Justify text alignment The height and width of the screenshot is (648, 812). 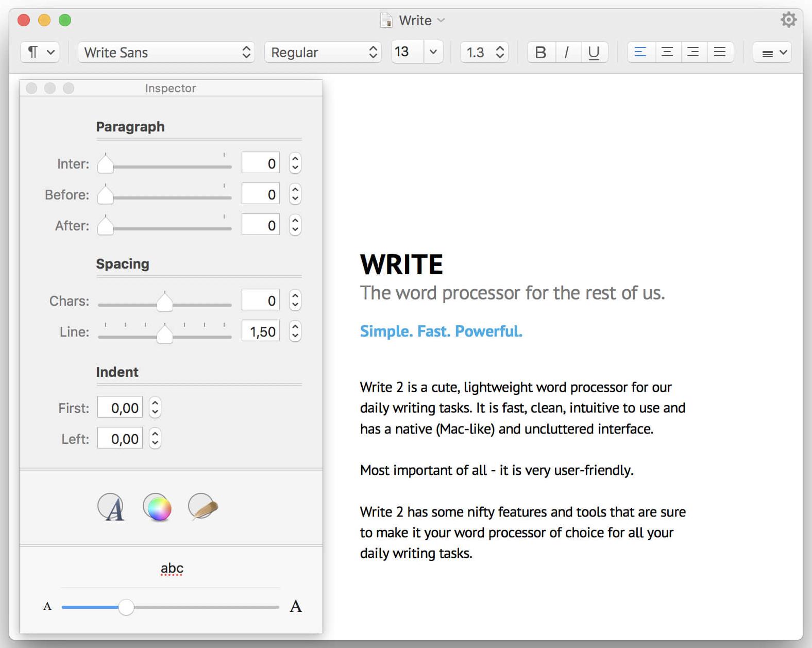click(720, 52)
